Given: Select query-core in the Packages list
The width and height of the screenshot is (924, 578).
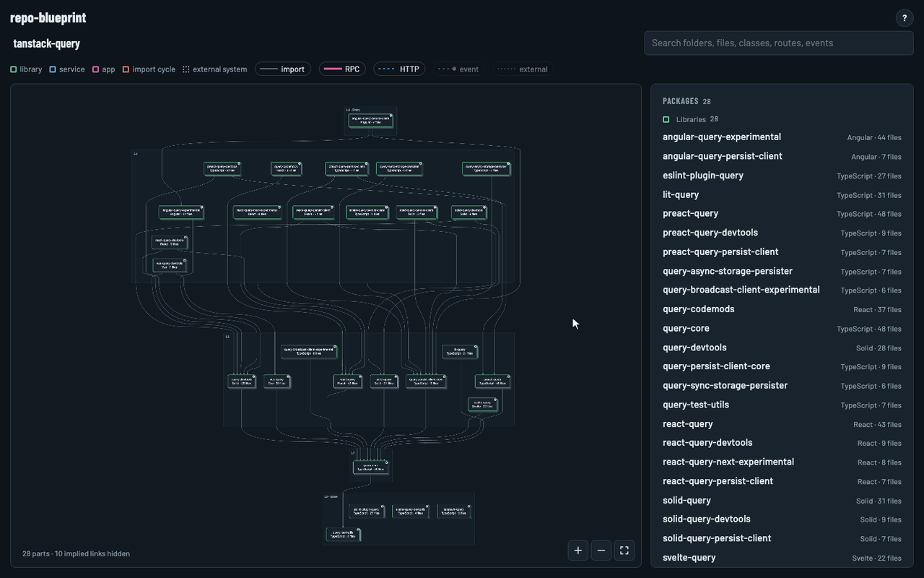Looking at the screenshot, I should point(782,328).
